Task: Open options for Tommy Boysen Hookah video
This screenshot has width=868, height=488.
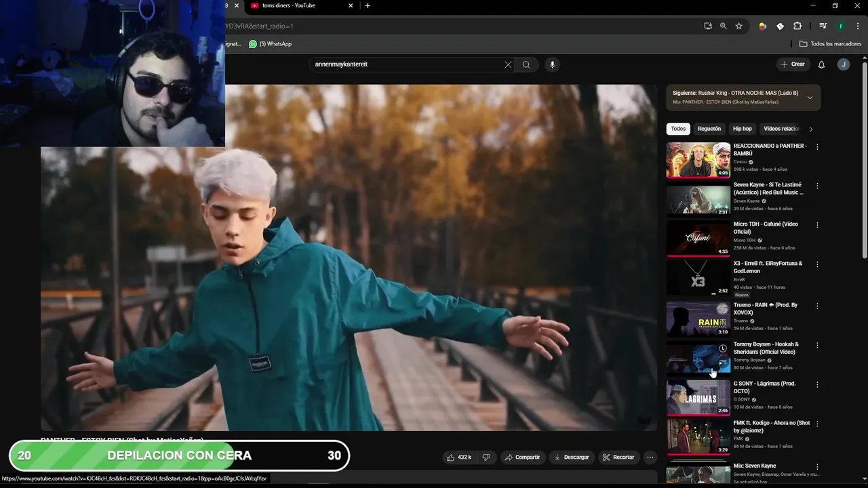Action: point(817,345)
